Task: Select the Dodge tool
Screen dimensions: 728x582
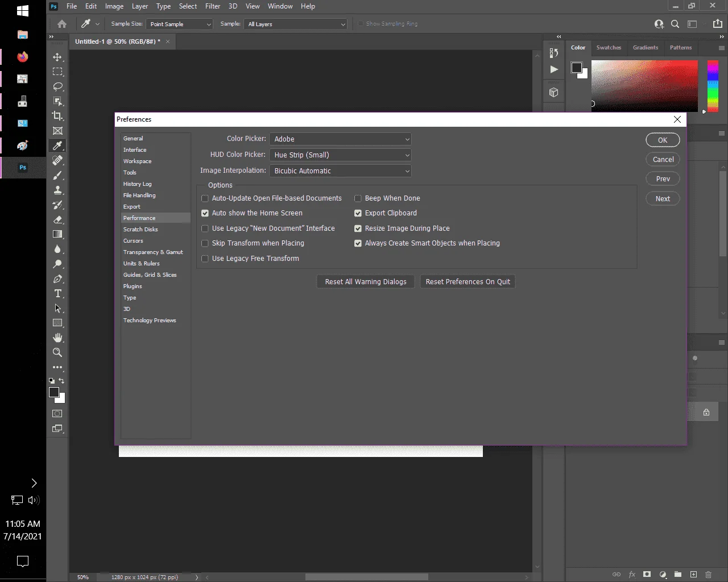Action: pos(57,264)
